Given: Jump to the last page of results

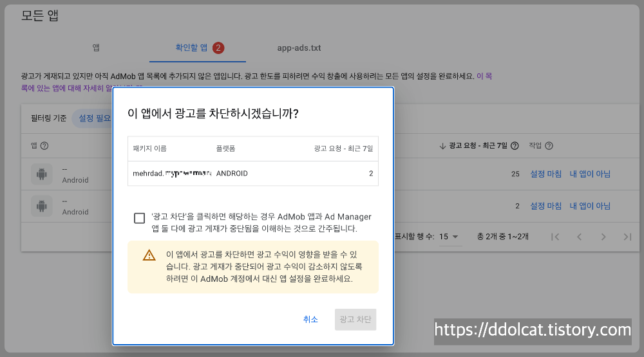Looking at the screenshot, I should (x=627, y=237).
